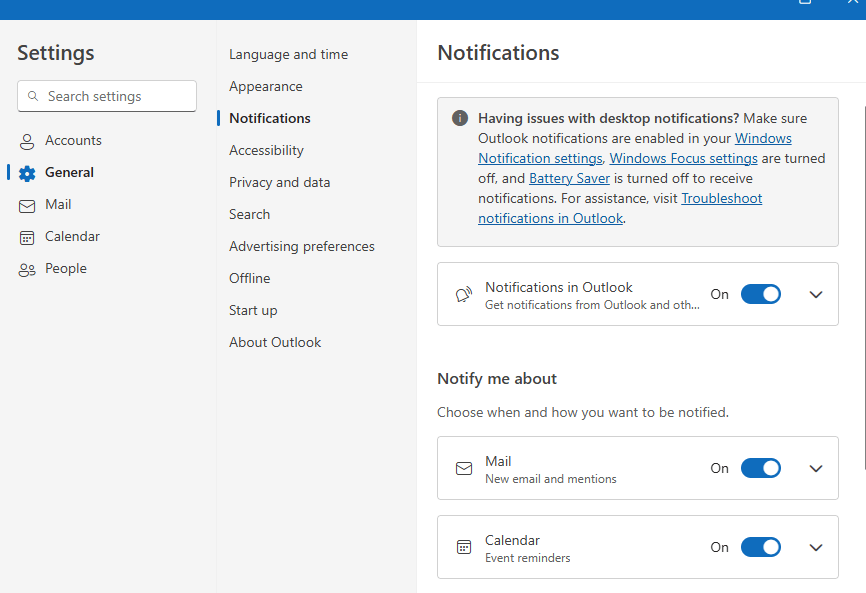The image size is (866, 593).
Task: Switch to the Appearance settings page
Action: (266, 86)
